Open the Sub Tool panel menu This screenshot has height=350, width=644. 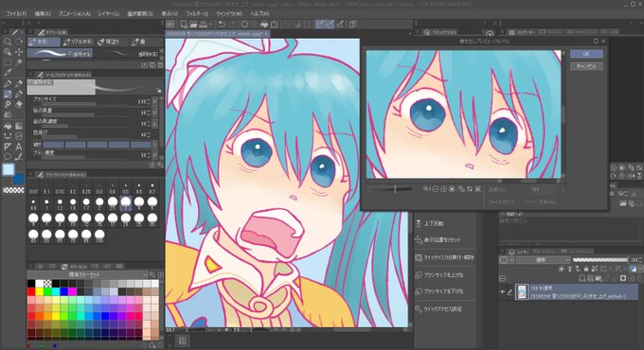[30, 32]
